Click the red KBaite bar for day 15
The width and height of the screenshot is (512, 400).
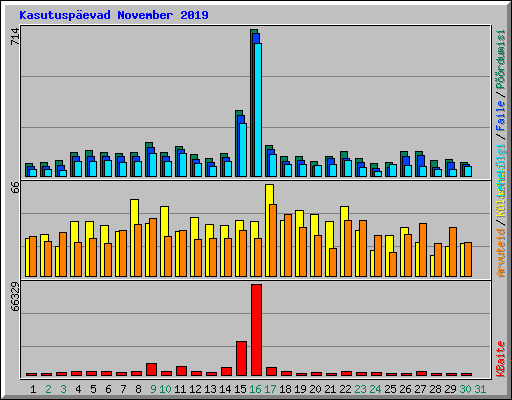(241, 358)
